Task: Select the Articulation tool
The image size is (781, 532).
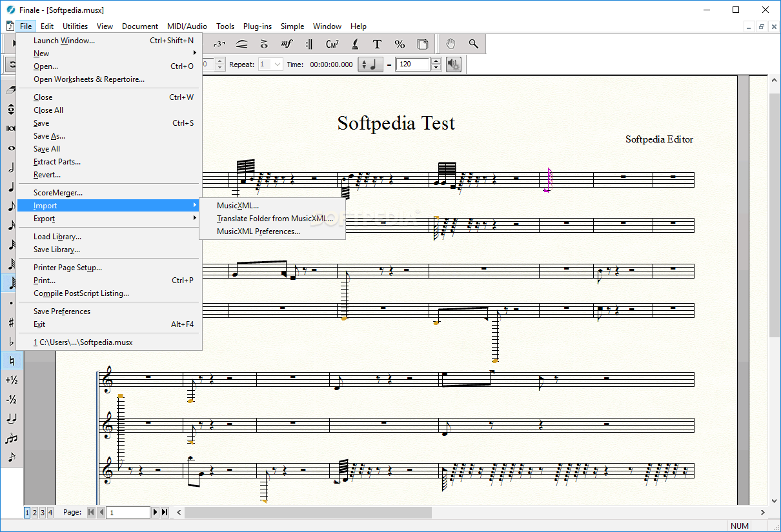Action: coord(264,44)
